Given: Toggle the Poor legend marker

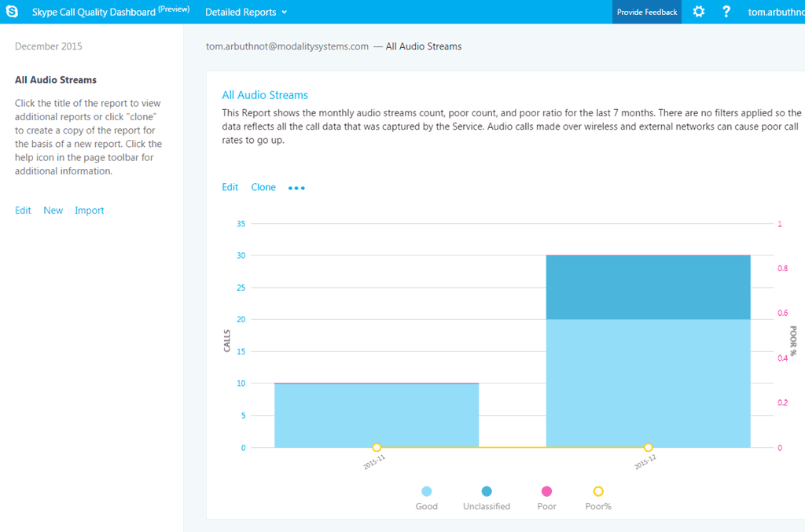Looking at the screenshot, I should click(x=546, y=491).
